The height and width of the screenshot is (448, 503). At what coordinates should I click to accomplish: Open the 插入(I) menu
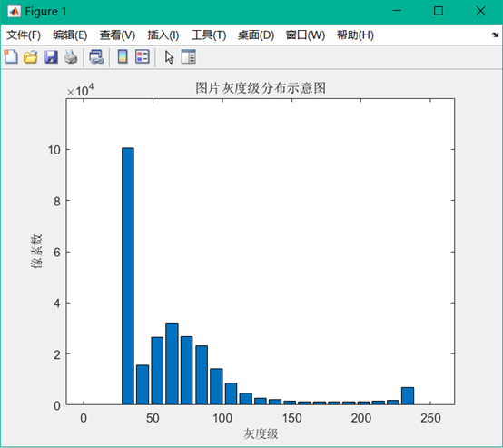pyautogui.click(x=163, y=35)
